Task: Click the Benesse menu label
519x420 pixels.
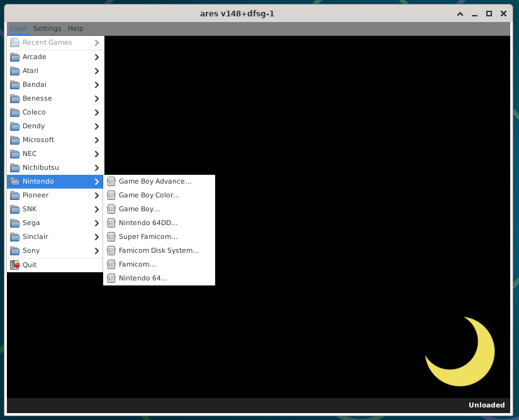Action: tap(37, 99)
